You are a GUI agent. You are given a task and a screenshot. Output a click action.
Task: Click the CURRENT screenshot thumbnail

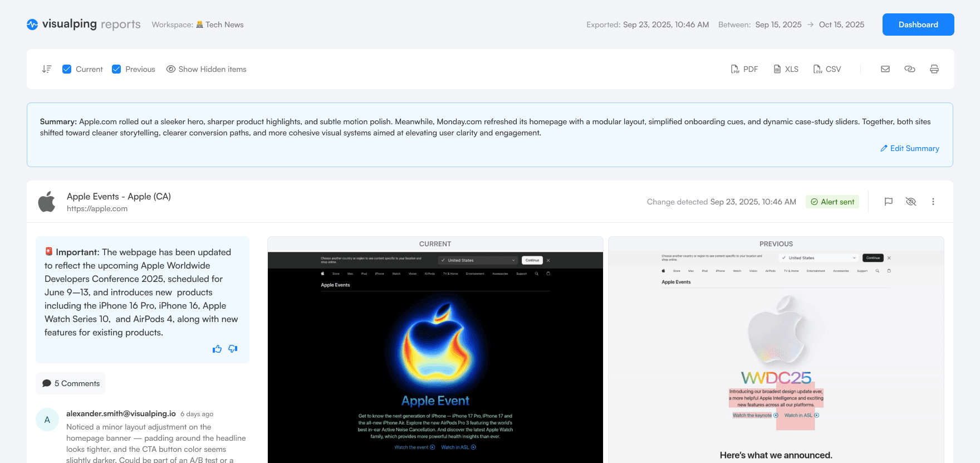(x=435, y=357)
